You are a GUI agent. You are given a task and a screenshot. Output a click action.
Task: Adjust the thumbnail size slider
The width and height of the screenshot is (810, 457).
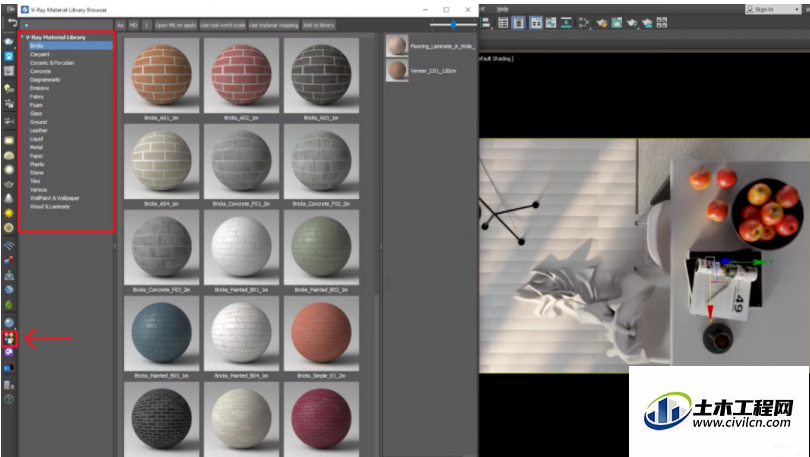[453, 24]
